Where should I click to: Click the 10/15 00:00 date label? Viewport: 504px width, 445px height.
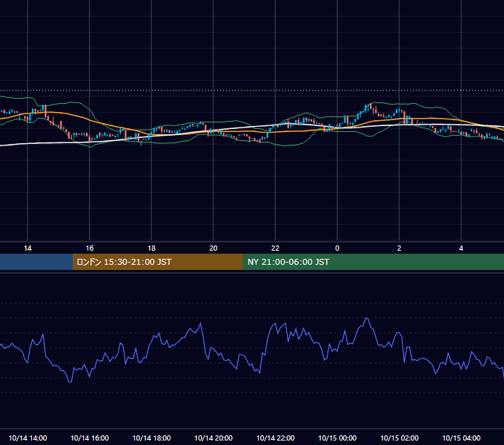click(337, 438)
